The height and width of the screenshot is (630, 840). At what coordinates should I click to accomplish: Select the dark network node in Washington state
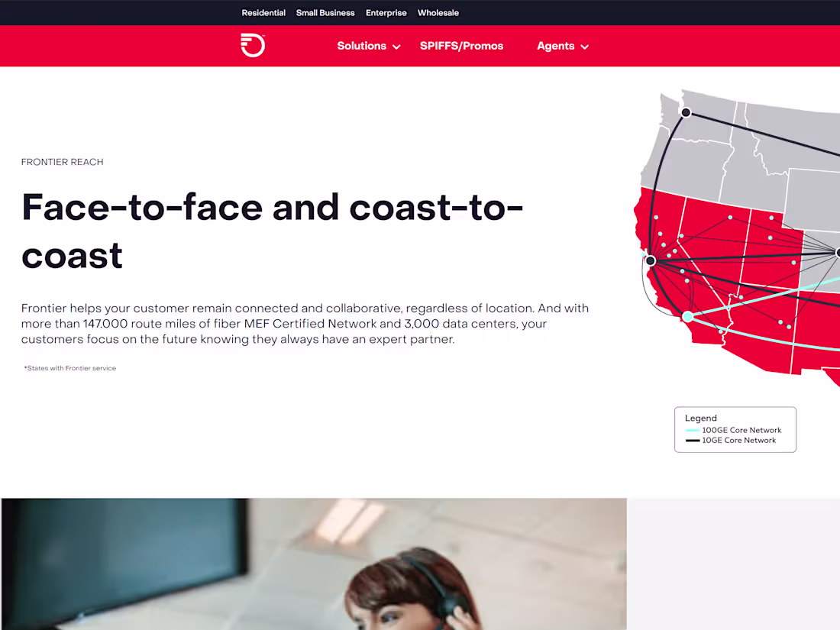click(685, 112)
